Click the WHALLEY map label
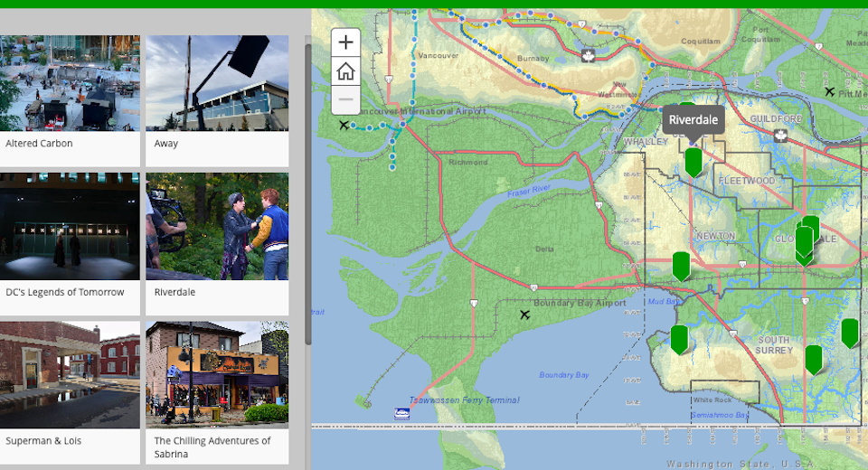The height and width of the screenshot is (470, 868). tap(646, 142)
